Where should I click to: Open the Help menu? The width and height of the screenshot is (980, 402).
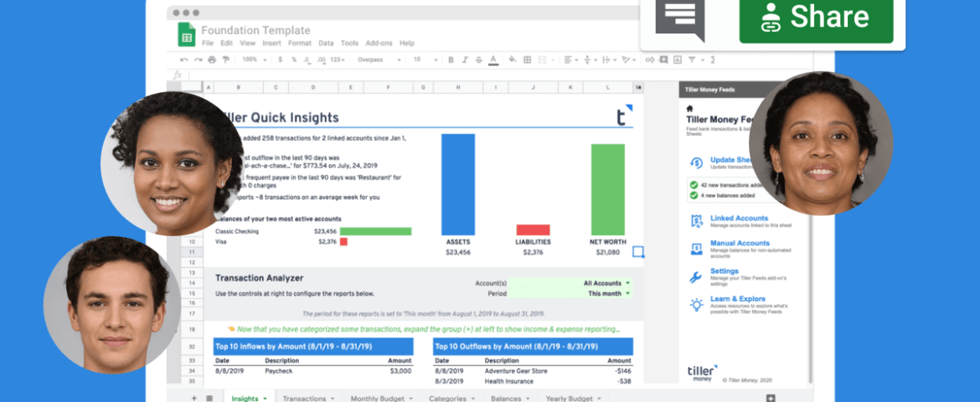pos(407,44)
